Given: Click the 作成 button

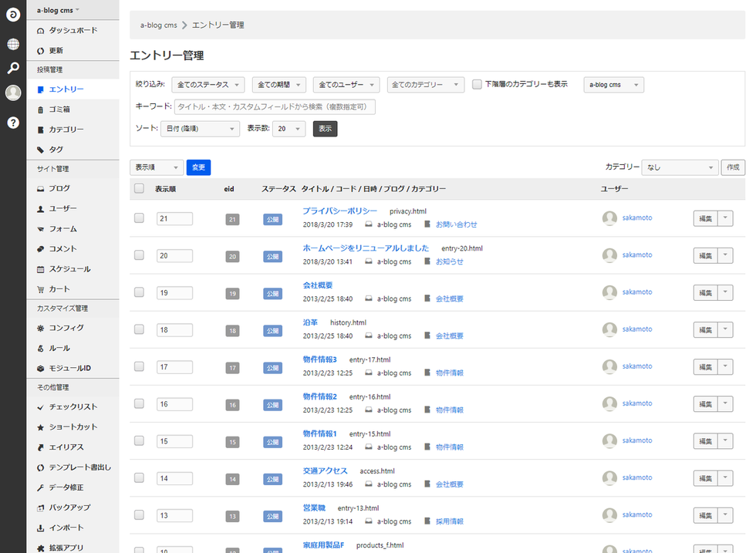Looking at the screenshot, I should tap(732, 167).
